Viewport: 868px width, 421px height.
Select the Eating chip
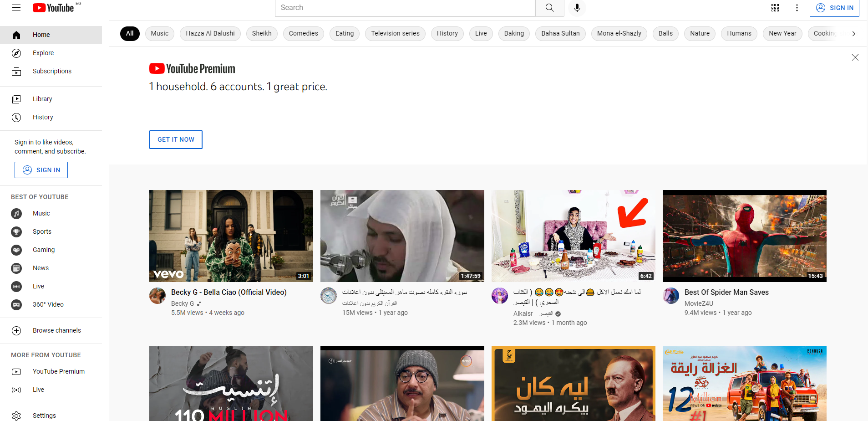[345, 34]
